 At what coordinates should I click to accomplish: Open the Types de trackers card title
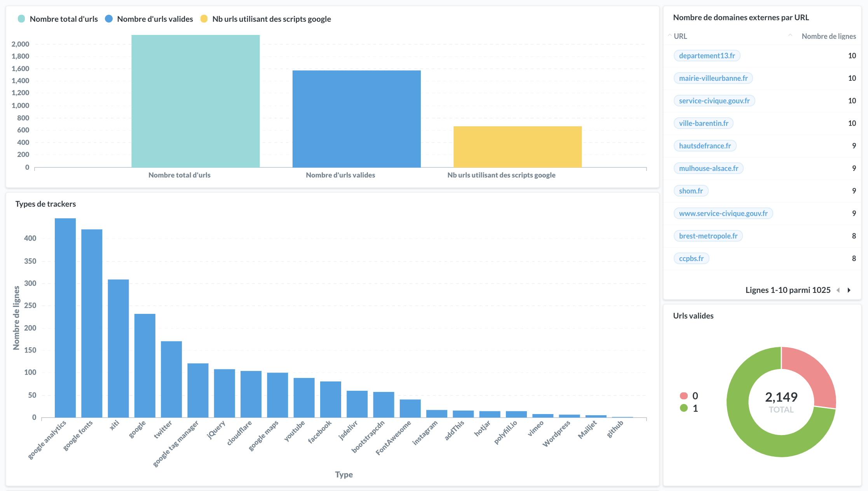pos(45,204)
